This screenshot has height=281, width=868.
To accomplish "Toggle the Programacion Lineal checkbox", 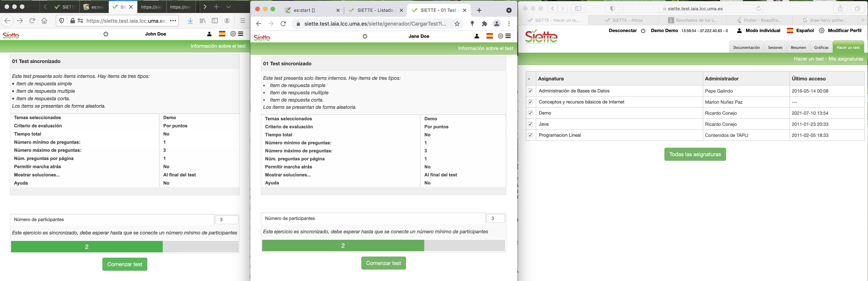I will point(530,135).
